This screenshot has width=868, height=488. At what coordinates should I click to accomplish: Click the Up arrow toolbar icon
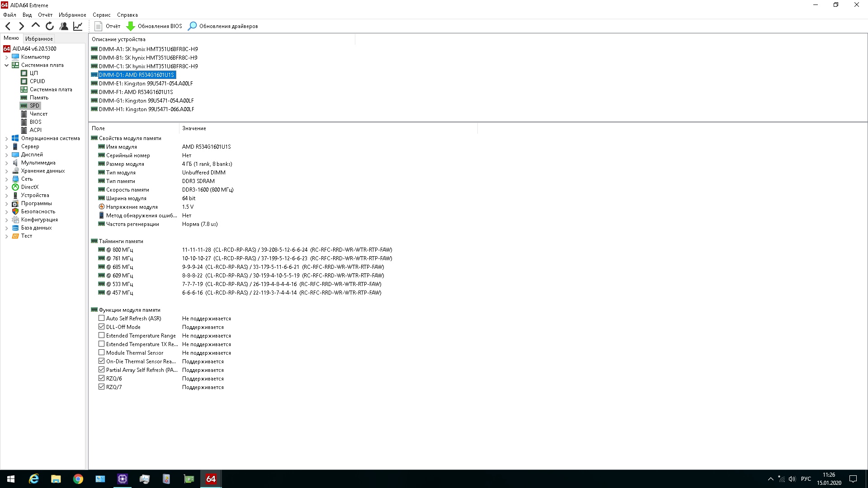click(x=36, y=26)
